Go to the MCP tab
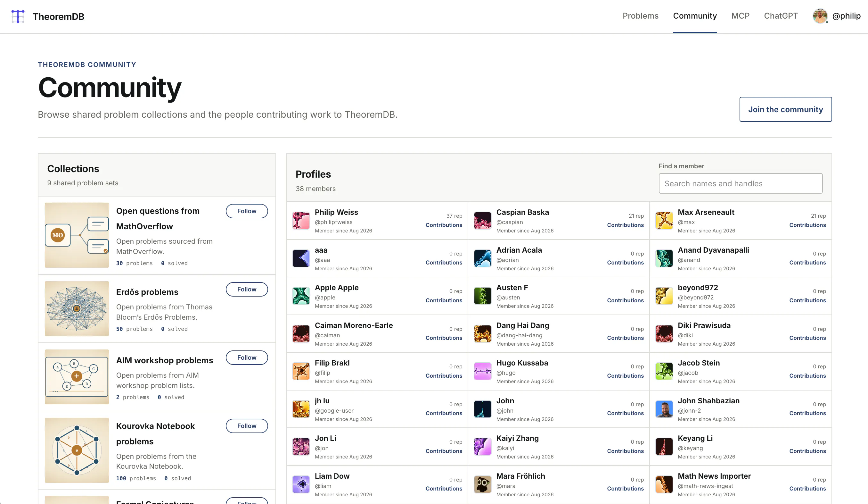Image resolution: width=868 pixels, height=504 pixels. coord(740,16)
